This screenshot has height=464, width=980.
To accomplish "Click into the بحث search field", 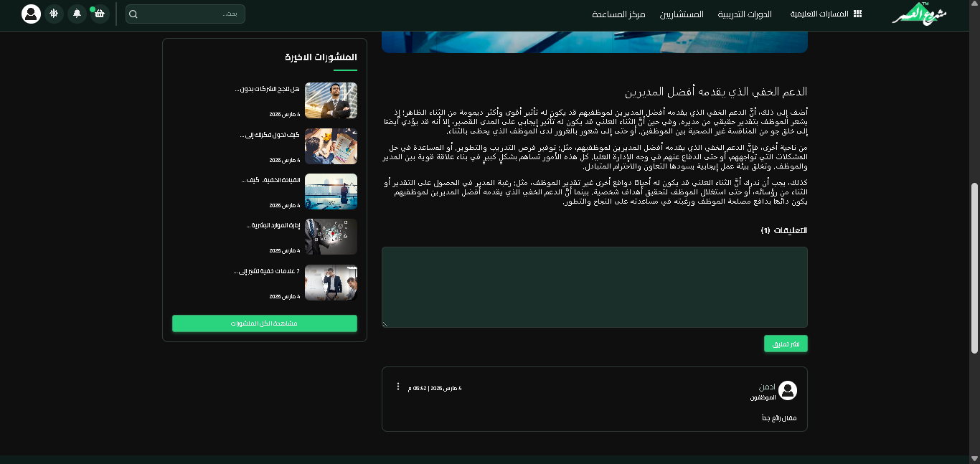I will (x=190, y=14).
